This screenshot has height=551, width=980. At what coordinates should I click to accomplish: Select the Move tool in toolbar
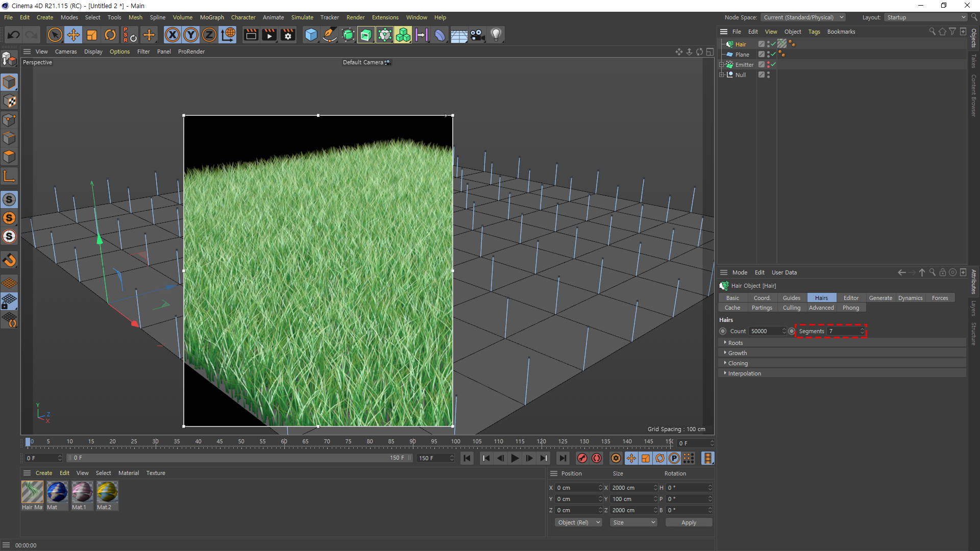point(73,35)
